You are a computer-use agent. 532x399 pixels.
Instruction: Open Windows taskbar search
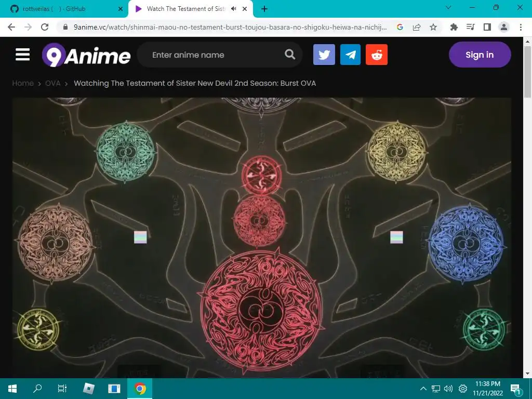(37, 389)
